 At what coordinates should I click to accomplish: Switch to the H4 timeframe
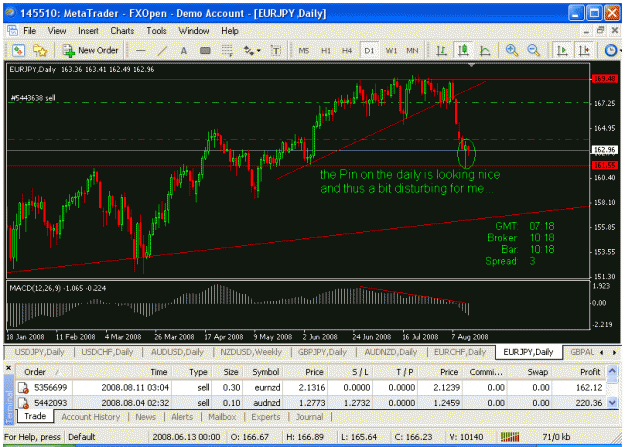tap(347, 51)
